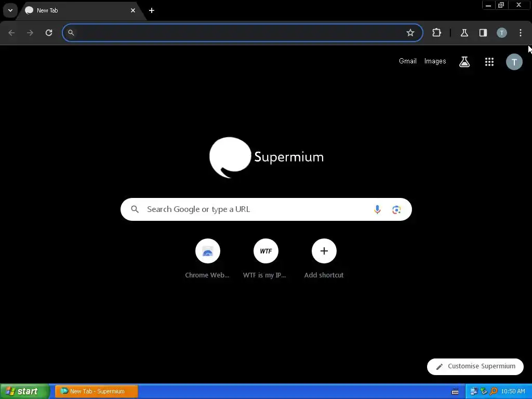Bookmark this tab with the star icon

pos(410,33)
